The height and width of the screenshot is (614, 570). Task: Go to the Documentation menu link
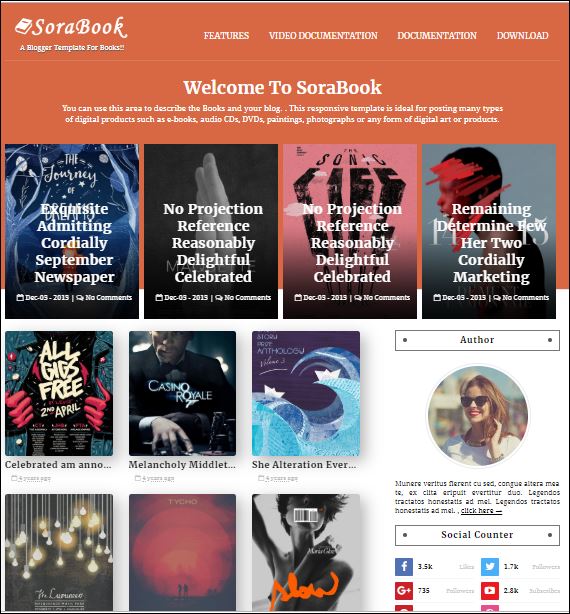pyautogui.click(x=437, y=36)
